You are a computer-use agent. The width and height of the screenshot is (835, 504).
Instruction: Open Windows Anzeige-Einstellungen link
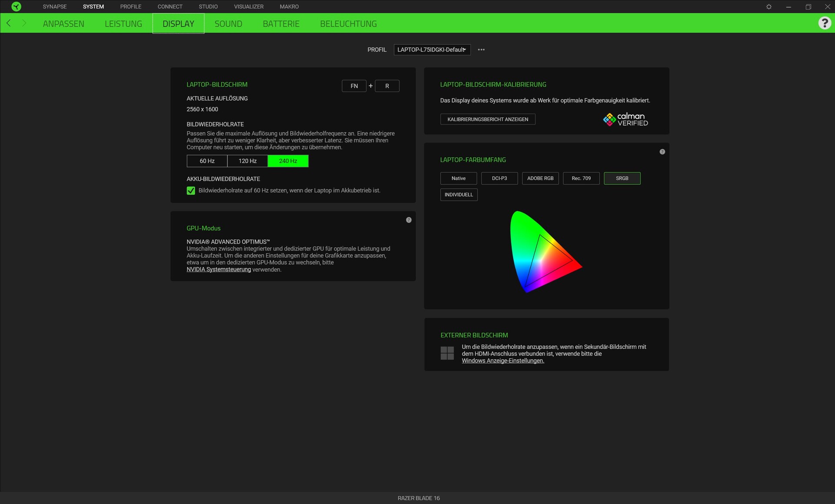(503, 360)
